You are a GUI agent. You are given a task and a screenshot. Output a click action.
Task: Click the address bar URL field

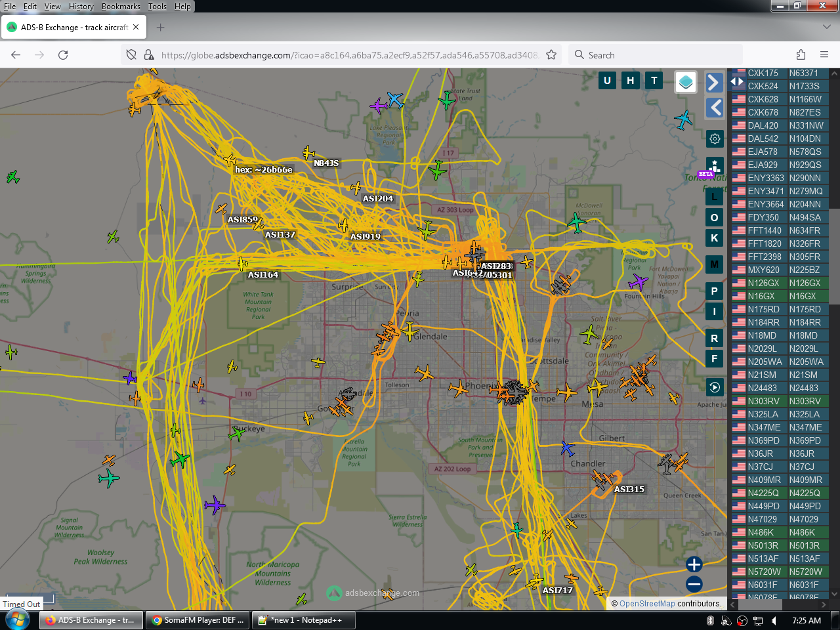click(349, 55)
